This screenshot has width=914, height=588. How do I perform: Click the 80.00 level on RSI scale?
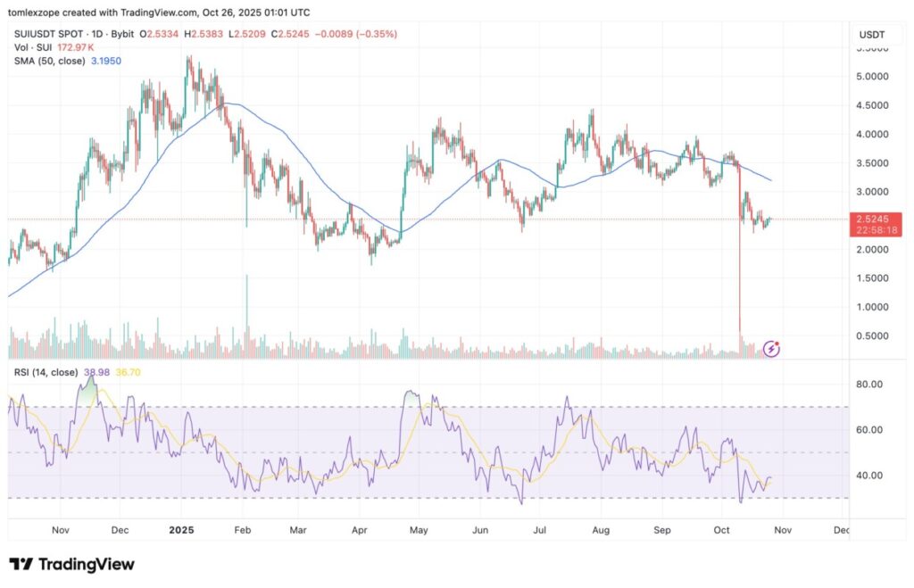click(x=871, y=385)
